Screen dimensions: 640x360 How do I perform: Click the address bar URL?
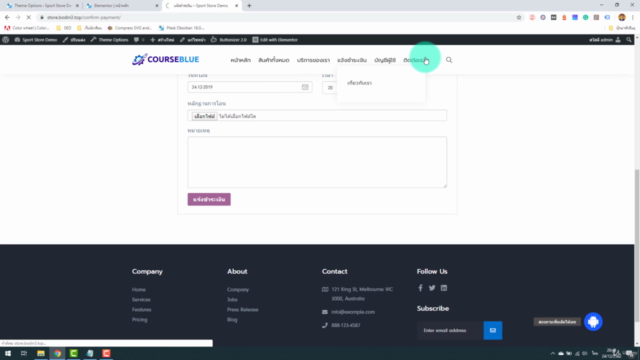click(x=84, y=17)
